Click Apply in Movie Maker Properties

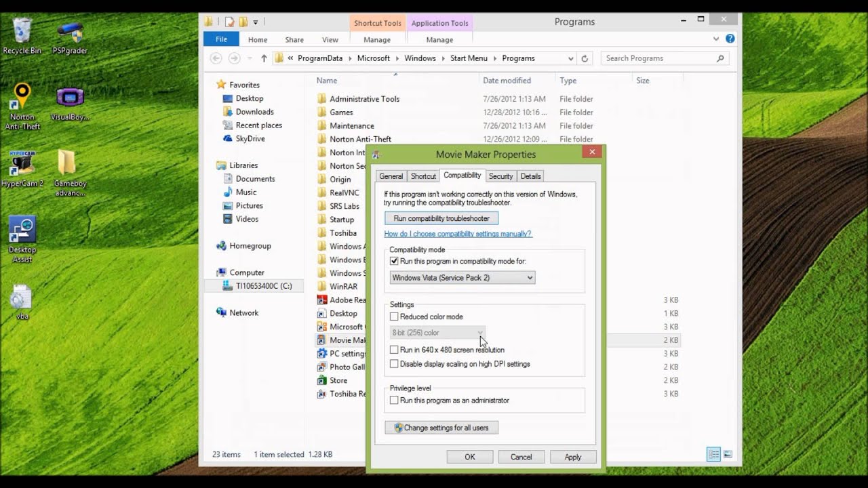click(x=573, y=457)
